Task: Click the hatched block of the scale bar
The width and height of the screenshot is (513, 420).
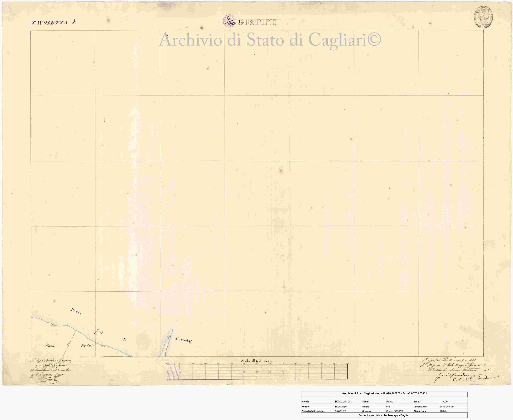Action: (173, 372)
